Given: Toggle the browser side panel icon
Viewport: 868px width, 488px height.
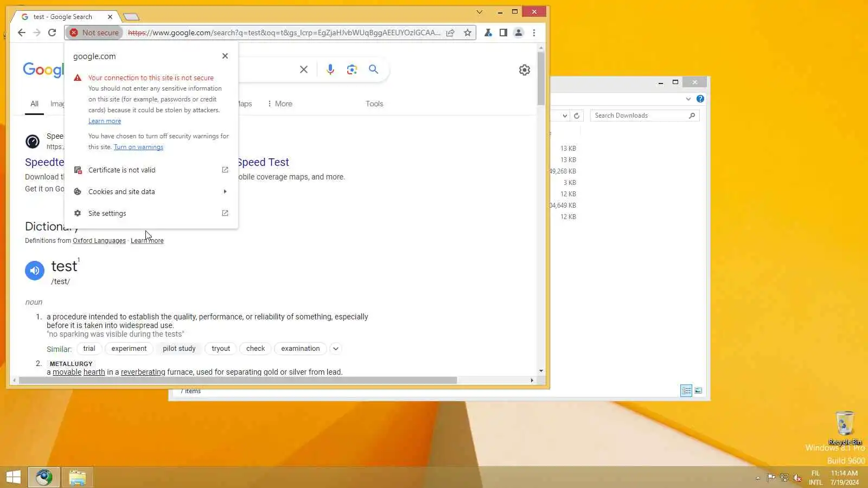Looking at the screenshot, I should (x=503, y=33).
